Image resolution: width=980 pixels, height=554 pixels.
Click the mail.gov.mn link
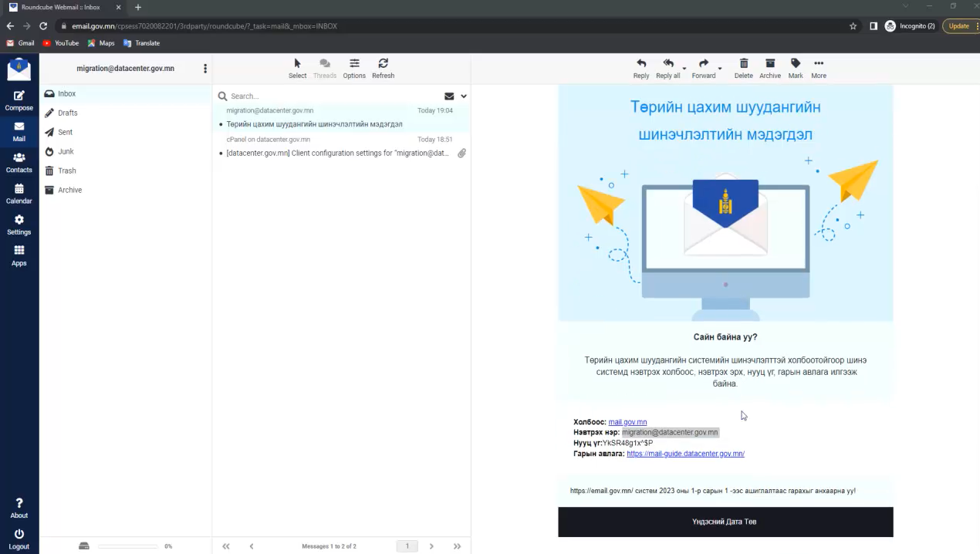pyautogui.click(x=627, y=422)
